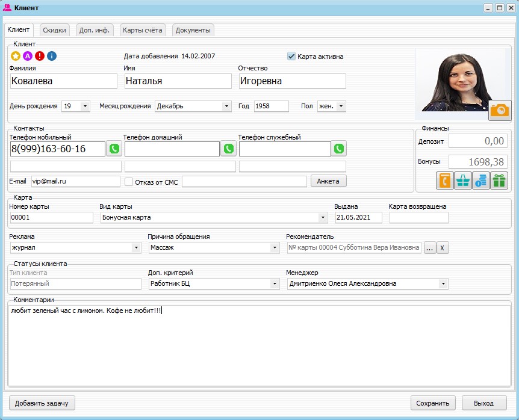Click the blue coins stack icon

pos(480,181)
